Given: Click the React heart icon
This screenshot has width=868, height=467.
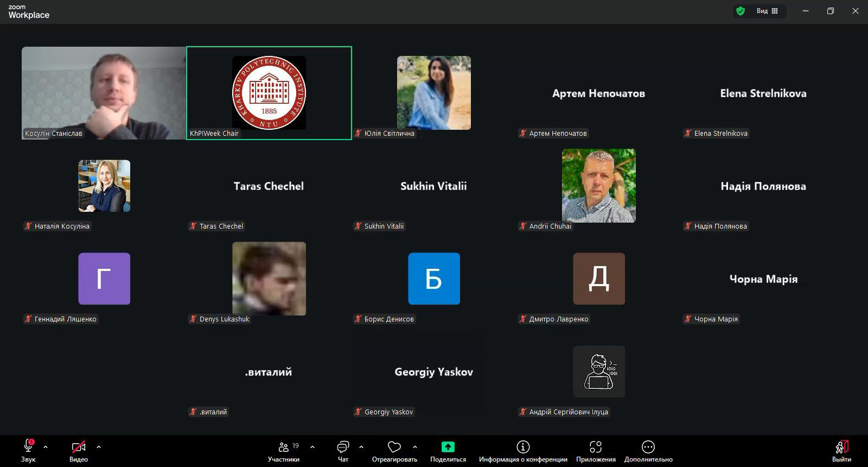Looking at the screenshot, I should coord(394,447).
